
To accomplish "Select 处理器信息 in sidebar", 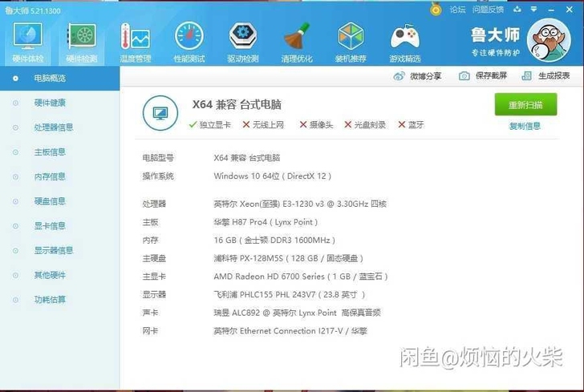I will [x=59, y=127].
